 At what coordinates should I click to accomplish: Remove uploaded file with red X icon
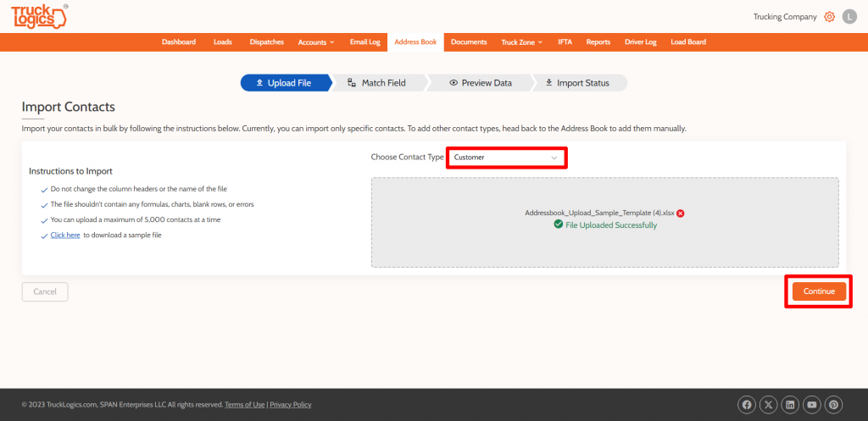[x=681, y=213]
